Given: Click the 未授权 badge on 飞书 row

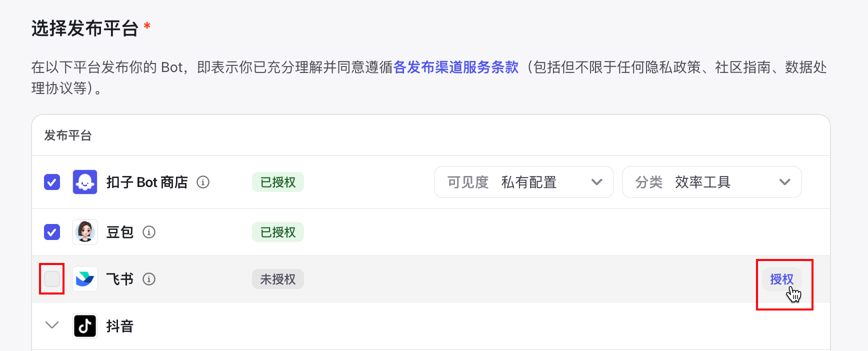Looking at the screenshot, I should pos(278,279).
